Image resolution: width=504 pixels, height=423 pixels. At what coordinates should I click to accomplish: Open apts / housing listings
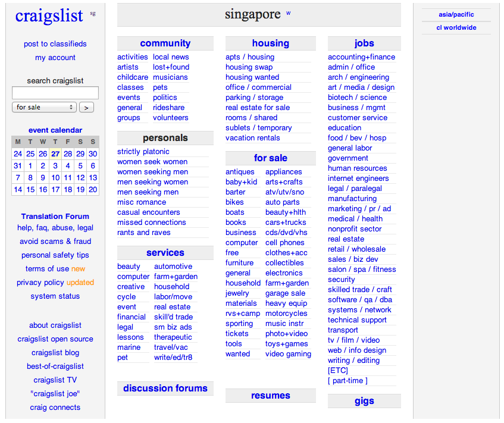250,57
